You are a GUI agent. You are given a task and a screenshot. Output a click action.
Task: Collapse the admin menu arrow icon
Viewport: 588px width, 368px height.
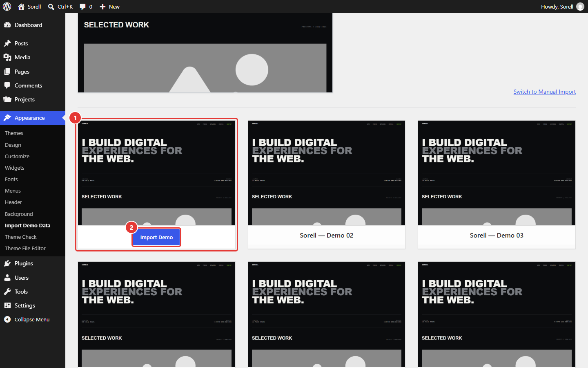pyautogui.click(x=7, y=319)
